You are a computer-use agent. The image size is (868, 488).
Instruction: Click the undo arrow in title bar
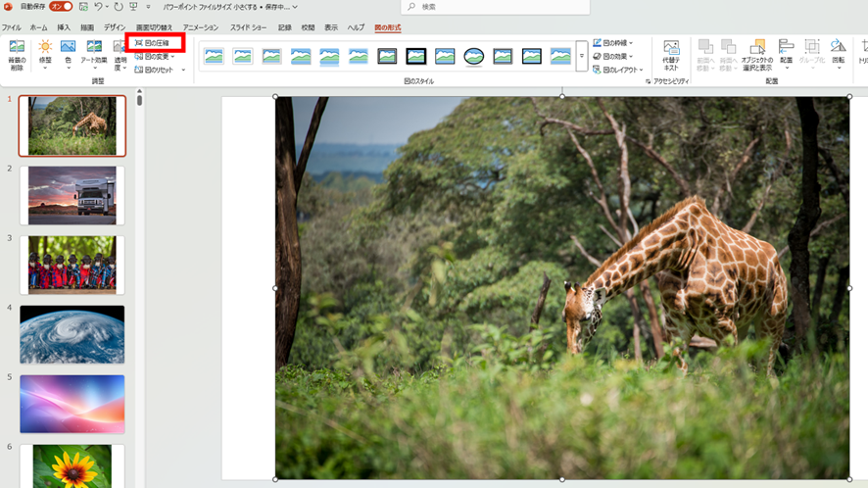(99, 7)
